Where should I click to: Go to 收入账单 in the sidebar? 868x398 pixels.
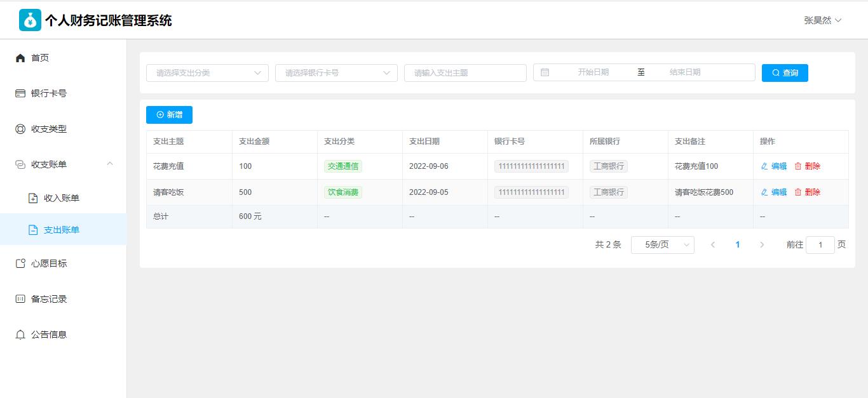pyautogui.click(x=62, y=198)
